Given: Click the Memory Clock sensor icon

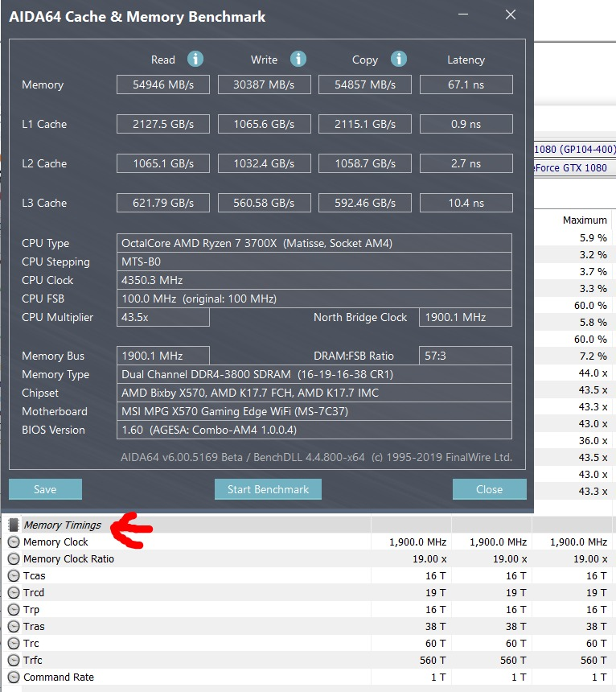Looking at the screenshot, I should 14,542.
